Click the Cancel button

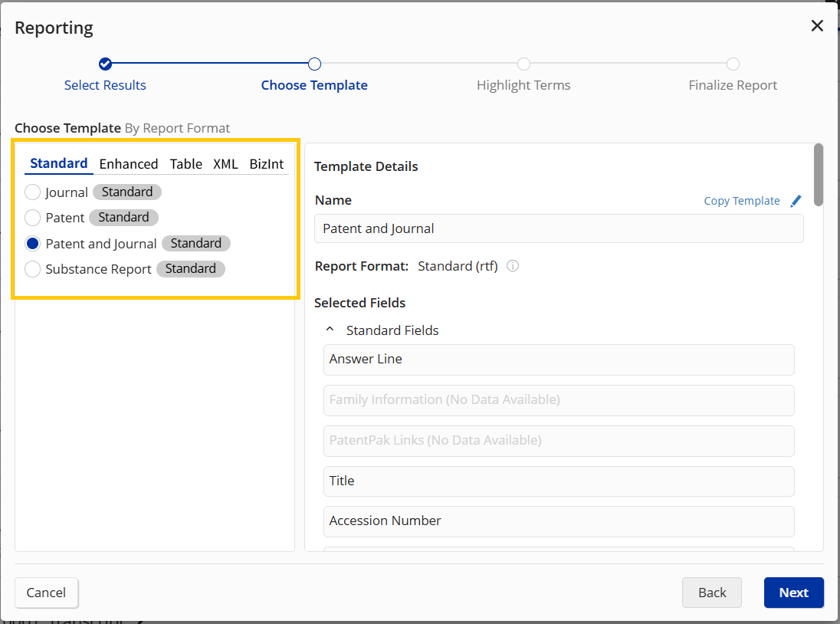(46, 593)
